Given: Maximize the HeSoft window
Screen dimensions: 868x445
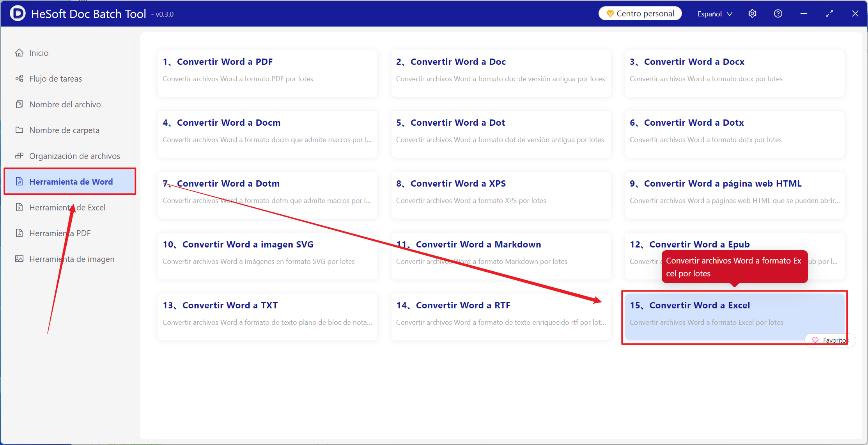Looking at the screenshot, I should 829,14.
